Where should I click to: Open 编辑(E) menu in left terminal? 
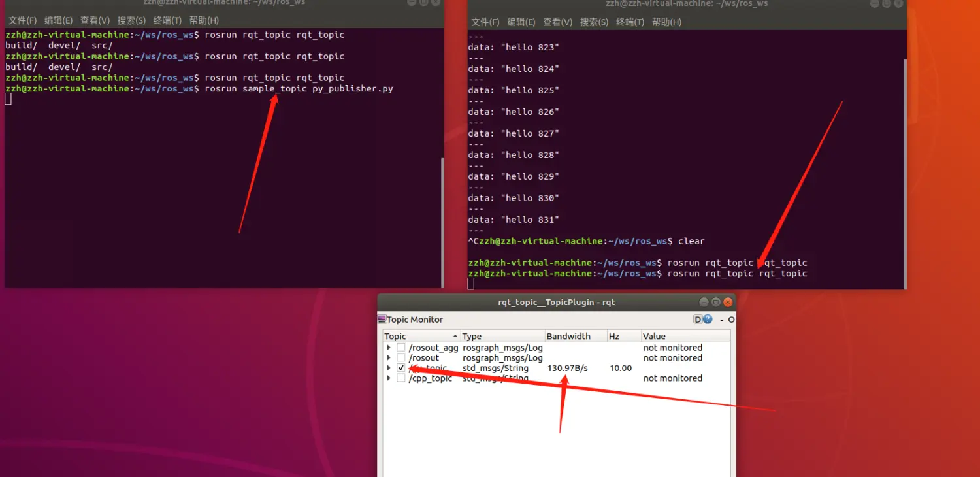[58, 20]
